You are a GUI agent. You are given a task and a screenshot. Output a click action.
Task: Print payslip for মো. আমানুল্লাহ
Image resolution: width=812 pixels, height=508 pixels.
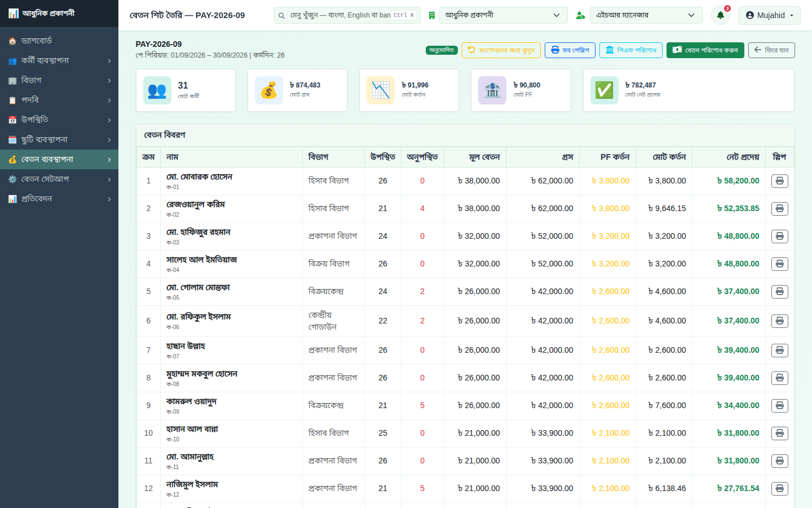tap(779, 461)
